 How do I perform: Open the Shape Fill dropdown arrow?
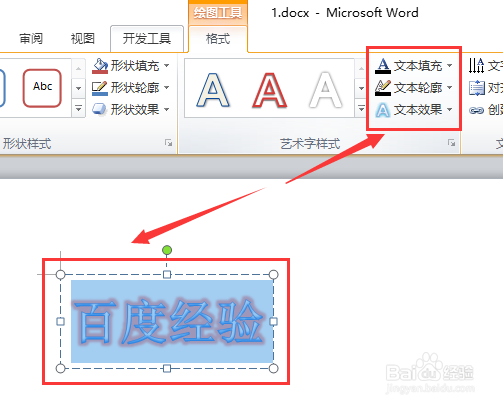pos(167,66)
